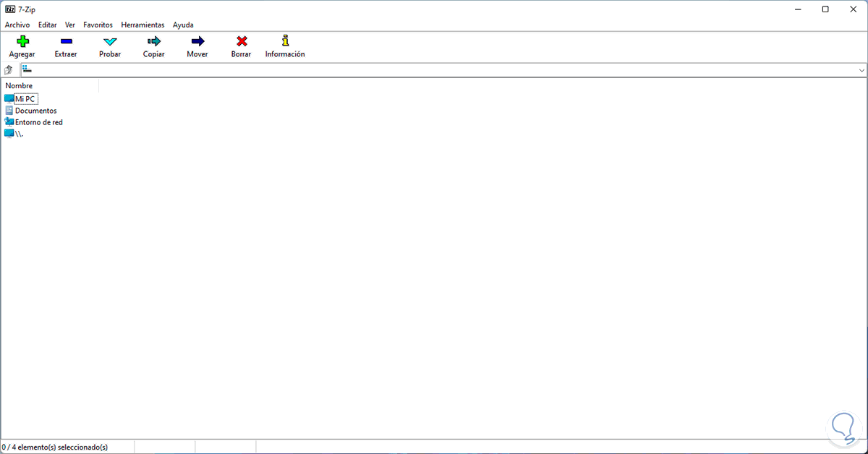Click the 7-Zip title bar icon
The width and height of the screenshot is (868, 454).
coord(10,9)
